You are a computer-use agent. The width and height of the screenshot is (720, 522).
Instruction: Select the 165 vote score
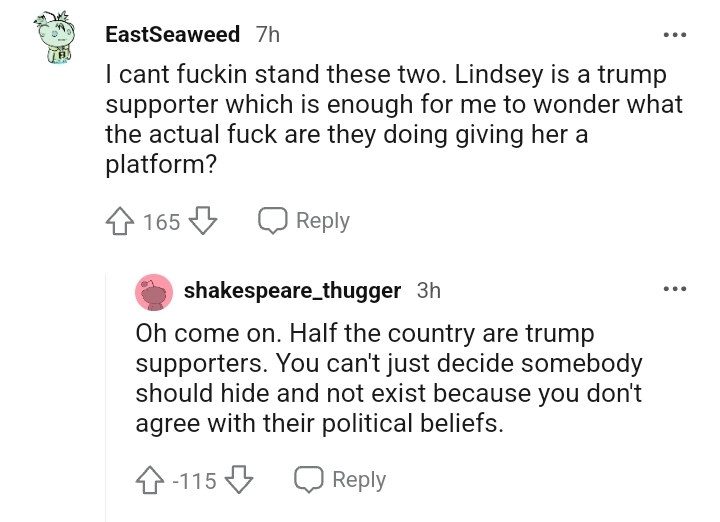click(x=162, y=222)
